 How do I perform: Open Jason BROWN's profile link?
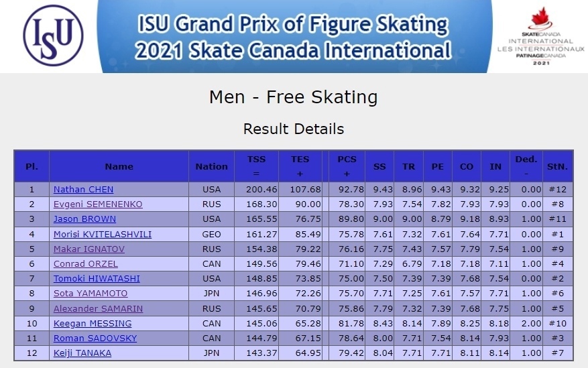(x=84, y=219)
